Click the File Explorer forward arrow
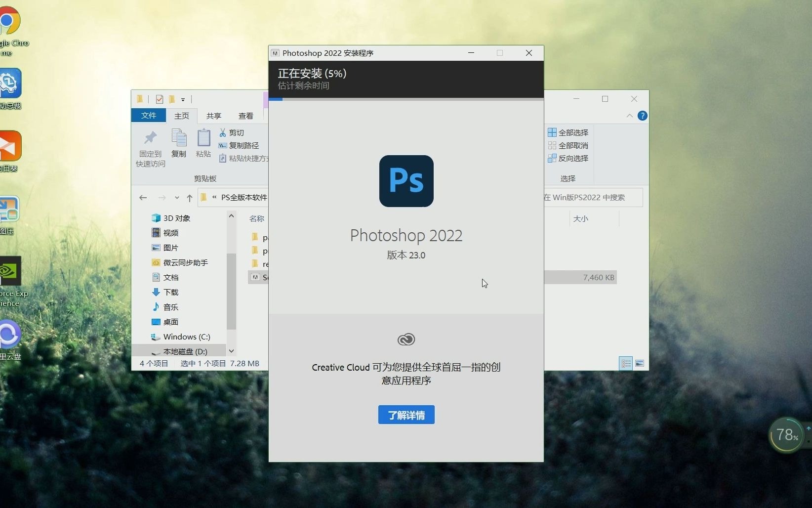 [x=162, y=198]
